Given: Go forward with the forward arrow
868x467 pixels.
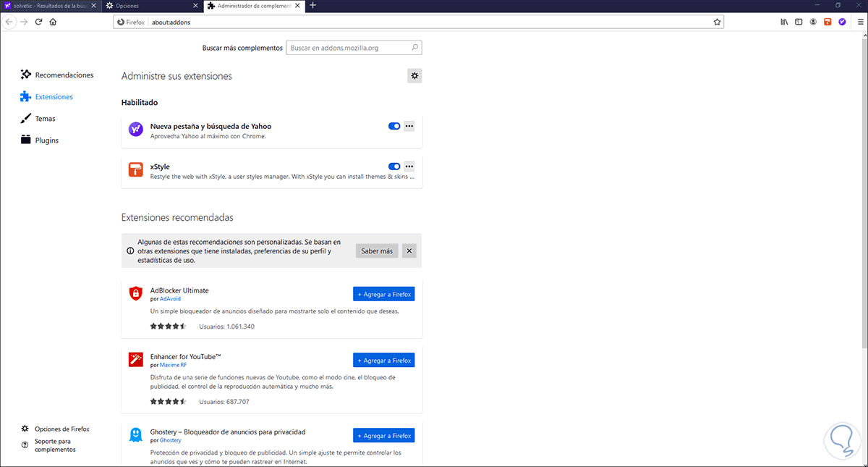Looking at the screenshot, I should pyautogui.click(x=24, y=22).
